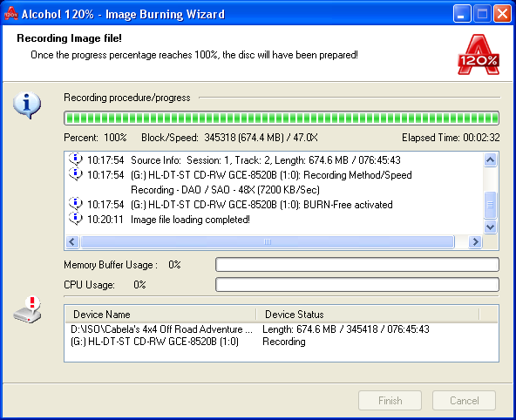Screen dimensions: 516x420
Task: Click the Alcohol 120% logo in header
Action: (x=479, y=55)
